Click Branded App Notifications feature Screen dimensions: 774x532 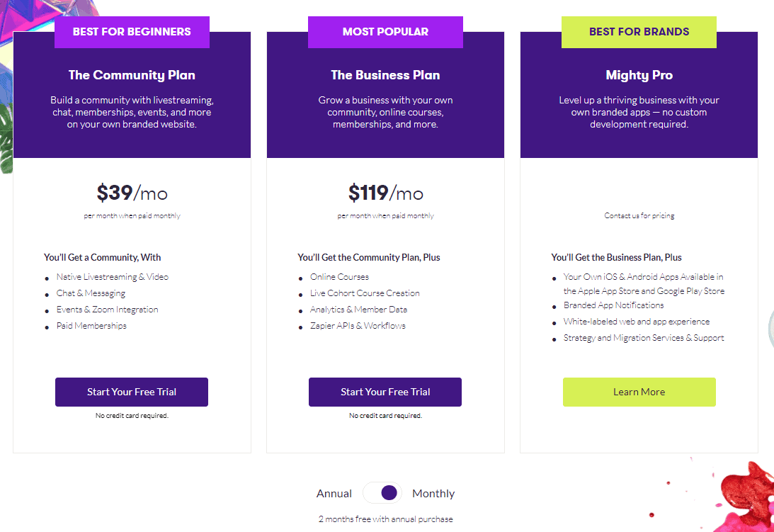pyautogui.click(x=613, y=305)
